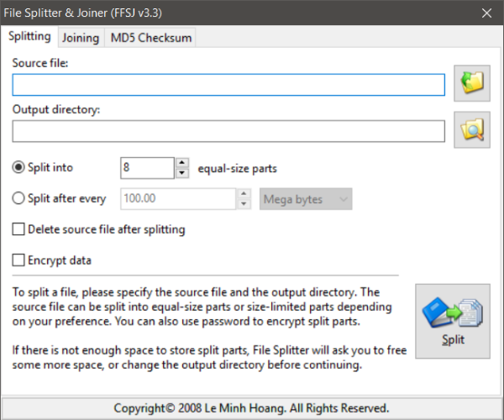This screenshot has height=420, width=504.
Task: Increase the split size value
Action: (x=244, y=194)
